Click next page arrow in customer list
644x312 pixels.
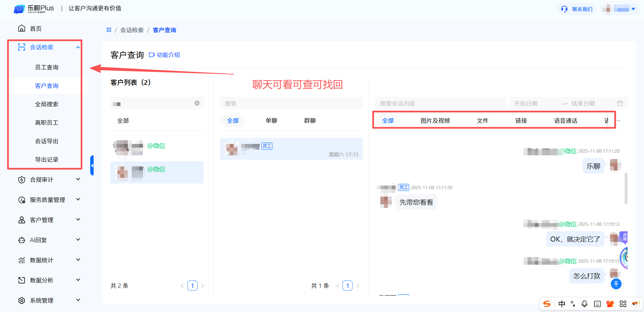click(x=203, y=286)
